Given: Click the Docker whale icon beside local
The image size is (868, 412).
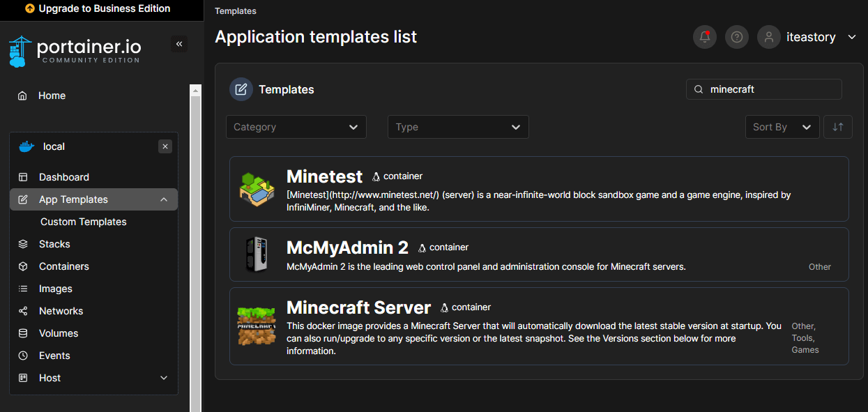Looking at the screenshot, I should click(x=26, y=146).
